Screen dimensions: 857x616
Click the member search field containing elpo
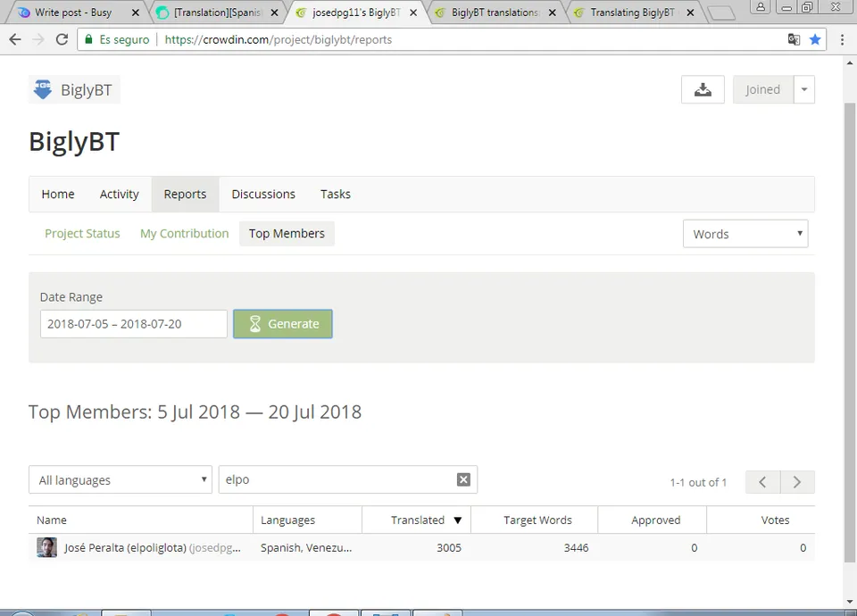347,479
